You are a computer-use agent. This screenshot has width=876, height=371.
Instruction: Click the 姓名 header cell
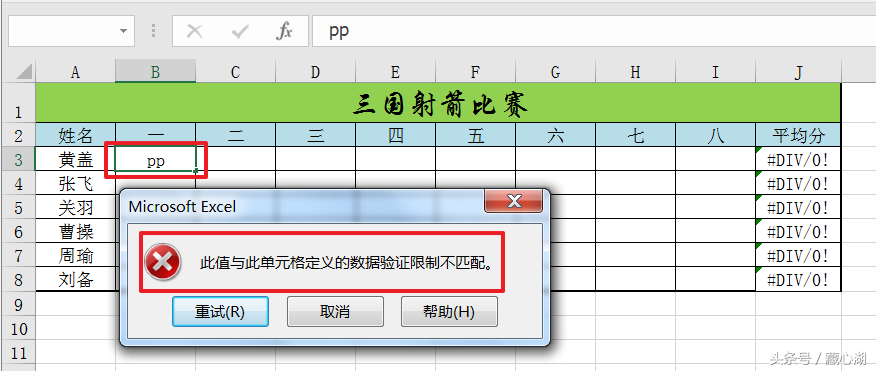click(75, 135)
